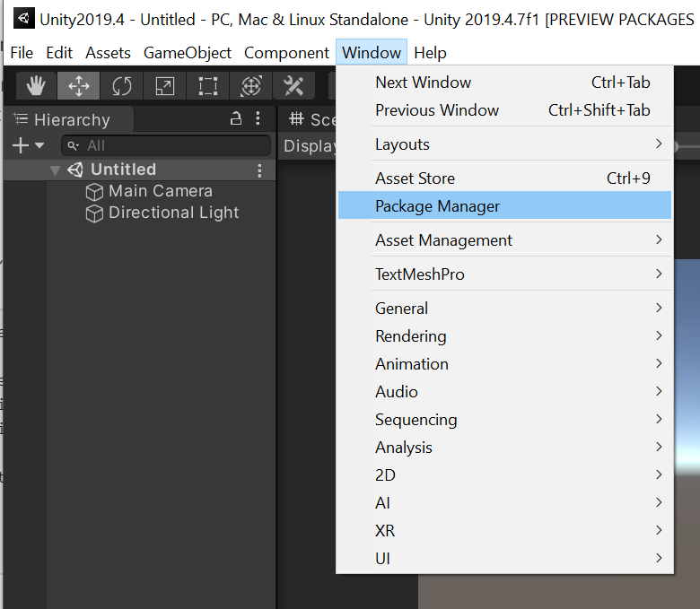The image size is (700, 609).
Task: Select the Transform tool
Action: [251, 86]
